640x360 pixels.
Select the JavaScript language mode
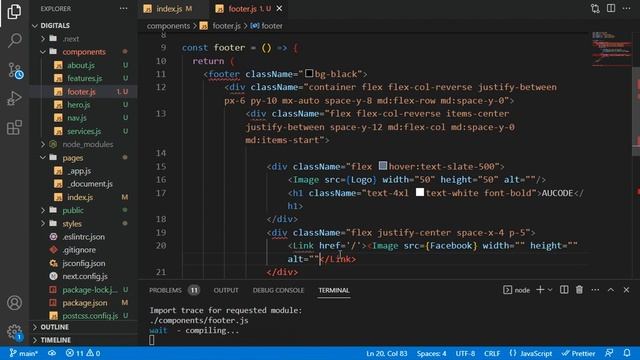[x=530, y=353]
